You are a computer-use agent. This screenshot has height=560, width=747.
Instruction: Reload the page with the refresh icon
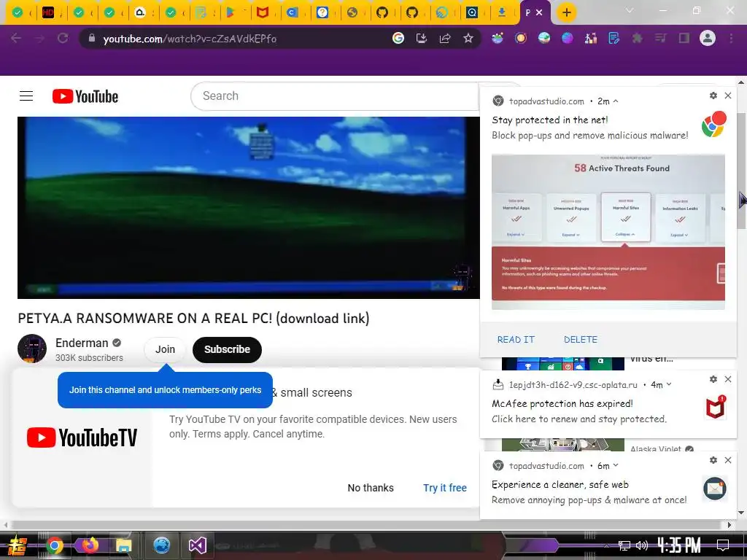[x=63, y=39]
